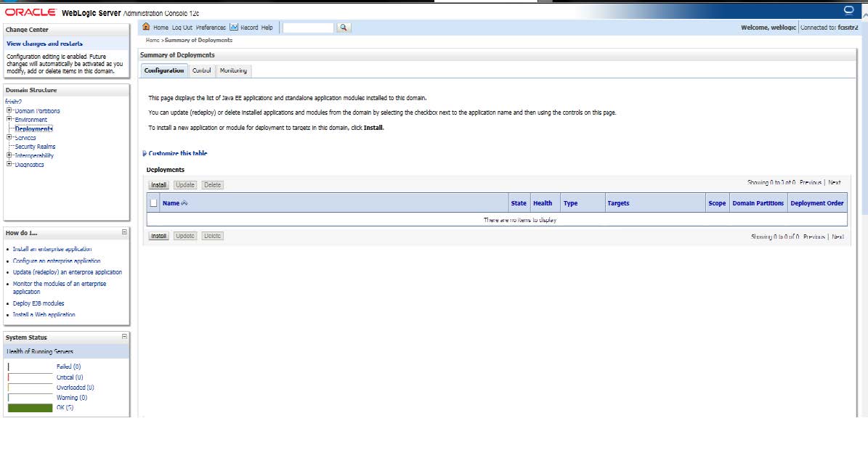Open Update (redeploy) an enterprise application link
Screen dimensions: 868x450
click(68, 272)
